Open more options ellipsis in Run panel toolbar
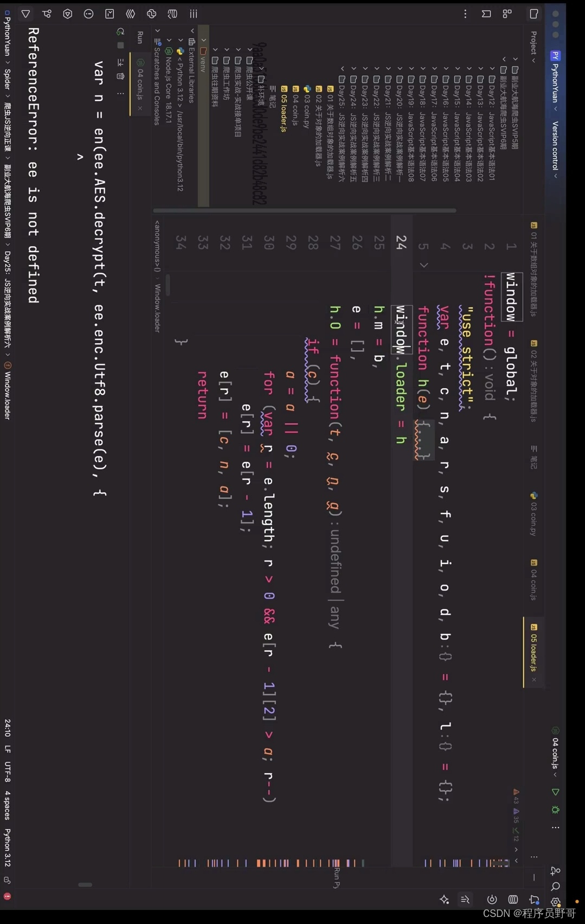This screenshot has width=585, height=924. click(120, 93)
